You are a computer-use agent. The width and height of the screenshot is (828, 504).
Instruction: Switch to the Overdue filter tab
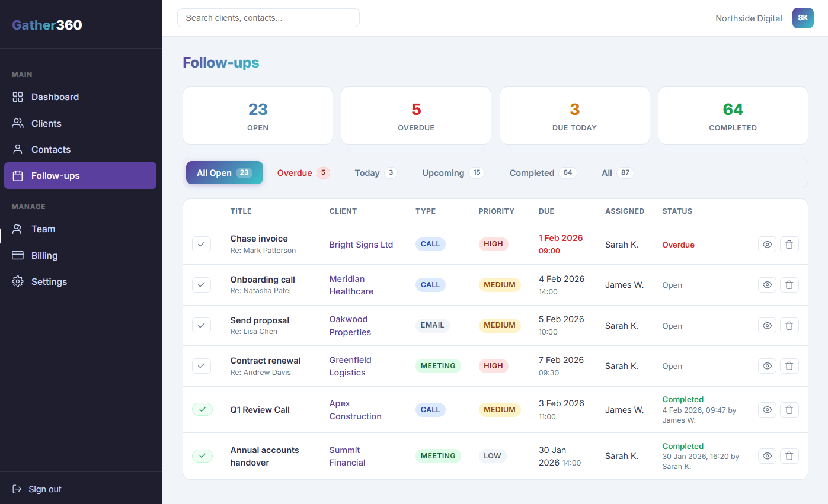click(303, 172)
